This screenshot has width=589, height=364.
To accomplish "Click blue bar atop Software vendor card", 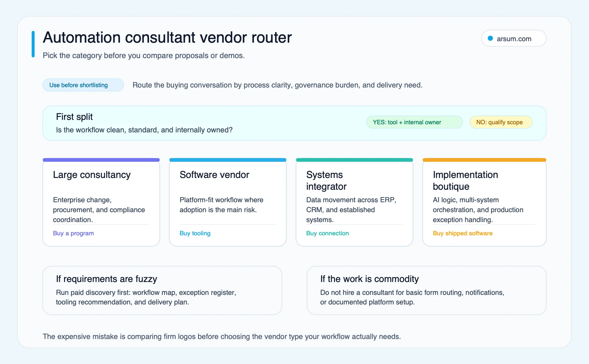I will [x=228, y=160].
